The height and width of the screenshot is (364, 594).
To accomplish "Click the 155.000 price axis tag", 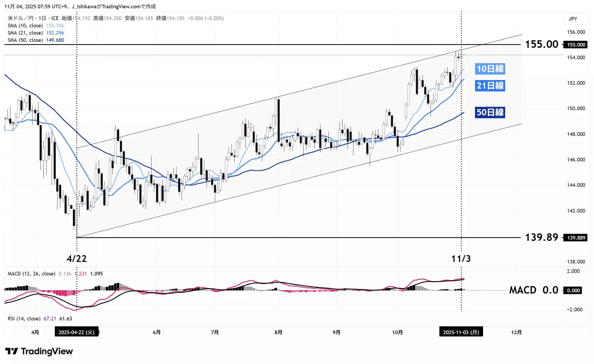I will (x=575, y=45).
